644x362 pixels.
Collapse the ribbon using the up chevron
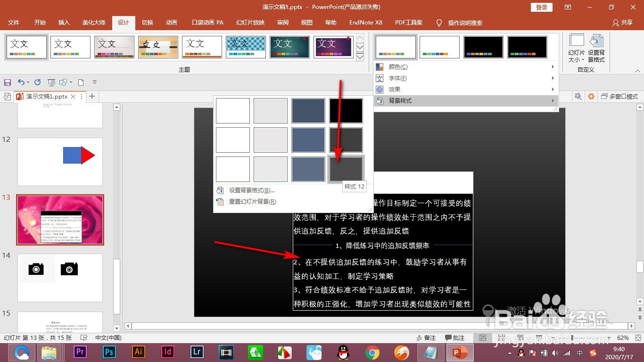click(637, 71)
